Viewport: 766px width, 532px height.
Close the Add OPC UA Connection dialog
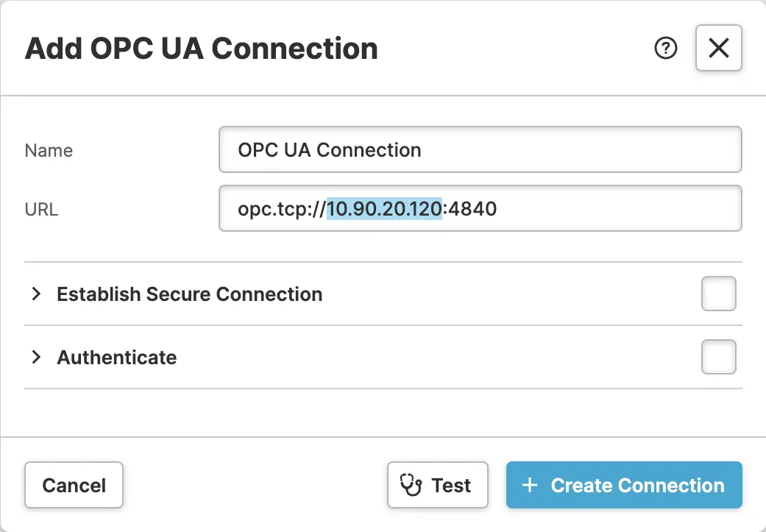[x=718, y=49]
